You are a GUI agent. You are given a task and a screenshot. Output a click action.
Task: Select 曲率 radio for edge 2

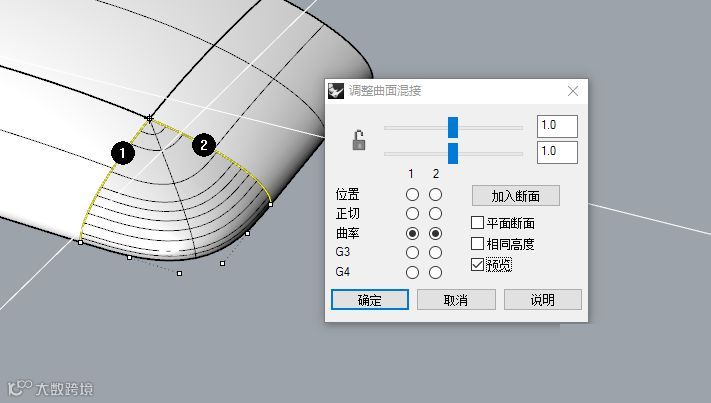[x=435, y=233]
